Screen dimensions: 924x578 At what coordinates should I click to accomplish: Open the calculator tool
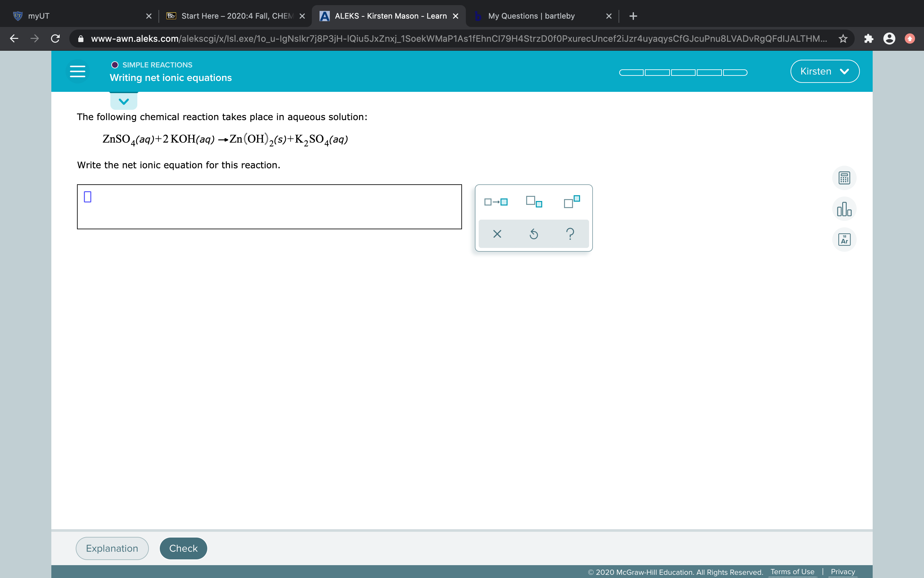click(844, 178)
